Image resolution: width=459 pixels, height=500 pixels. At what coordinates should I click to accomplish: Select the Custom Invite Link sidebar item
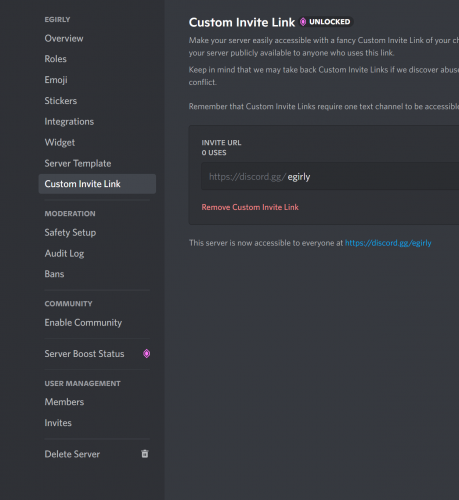coord(97,184)
